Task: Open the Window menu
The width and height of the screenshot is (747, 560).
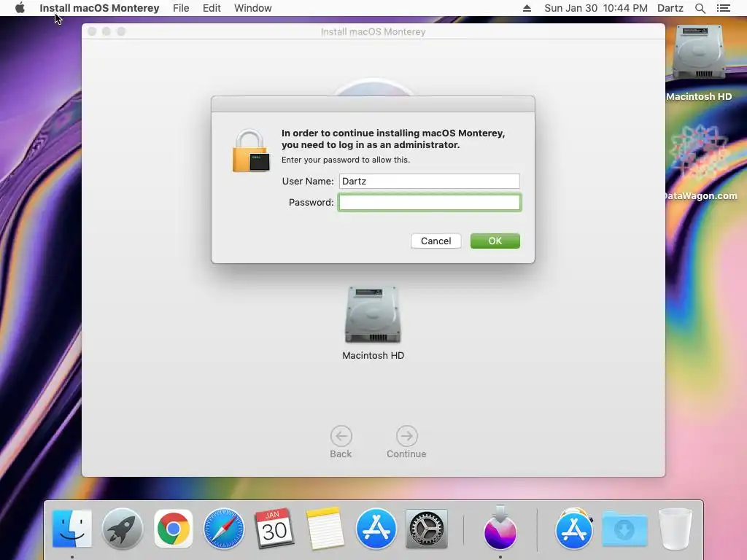Action: (x=253, y=8)
